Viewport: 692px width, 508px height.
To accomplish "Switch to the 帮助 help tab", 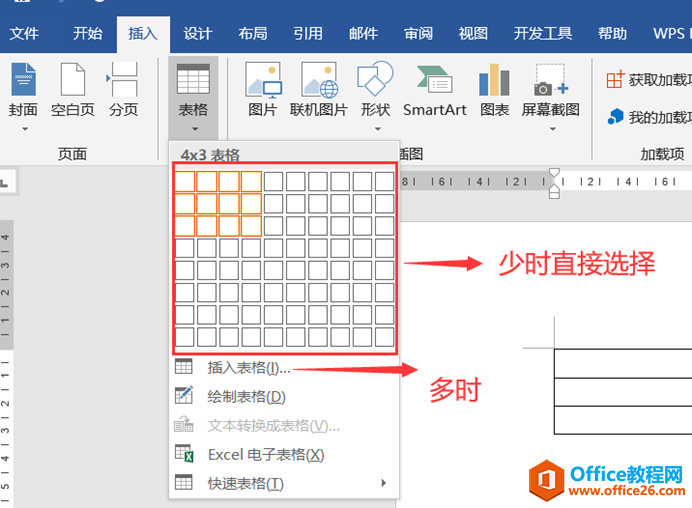I will (612, 34).
